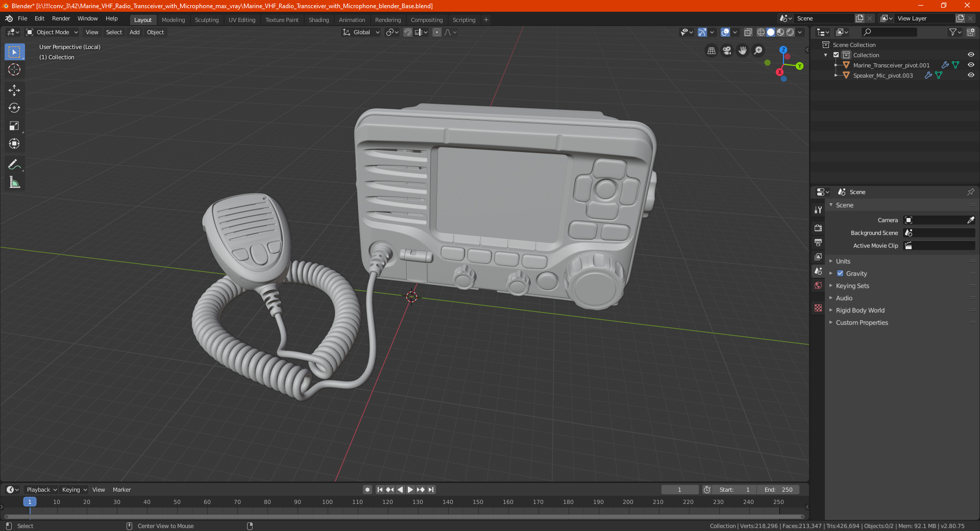Open the Tool properties tab

818,210
